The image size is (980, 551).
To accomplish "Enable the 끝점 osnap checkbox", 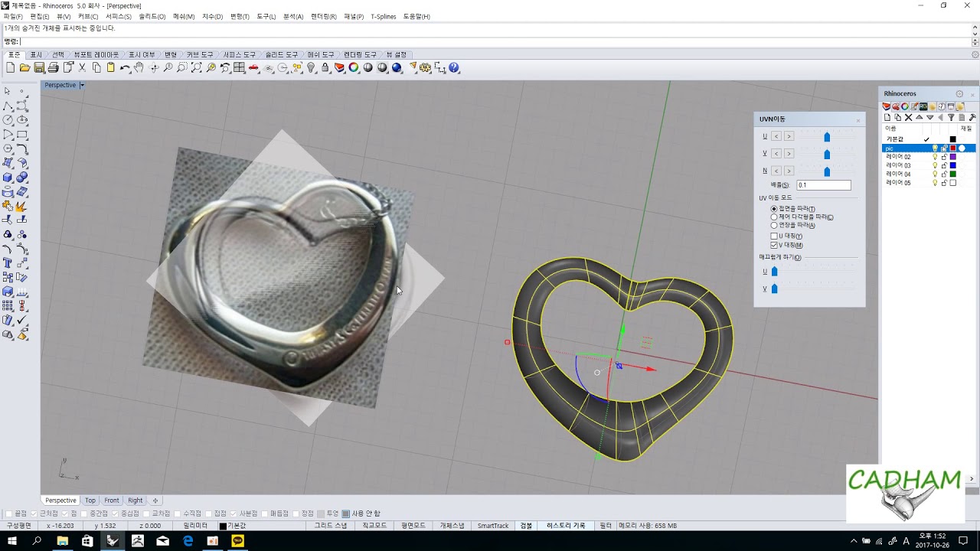I will [x=9, y=514].
